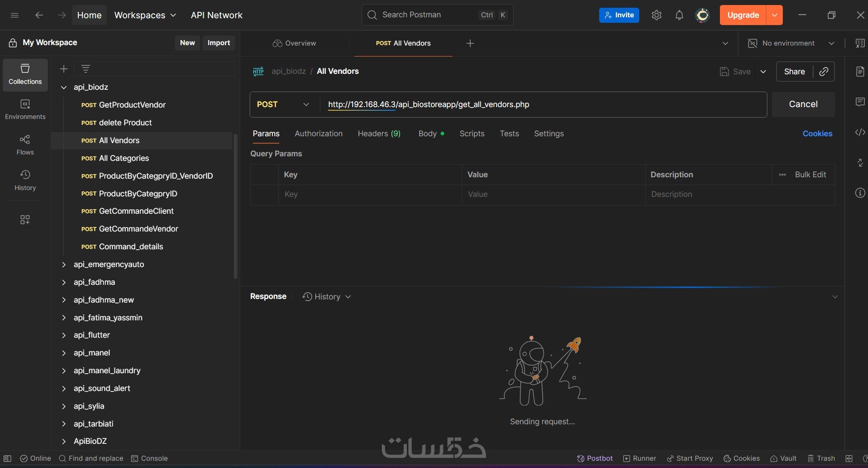Screen dimensions: 868x468
Task: Open Trash from the status bar
Action: click(821, 458)
